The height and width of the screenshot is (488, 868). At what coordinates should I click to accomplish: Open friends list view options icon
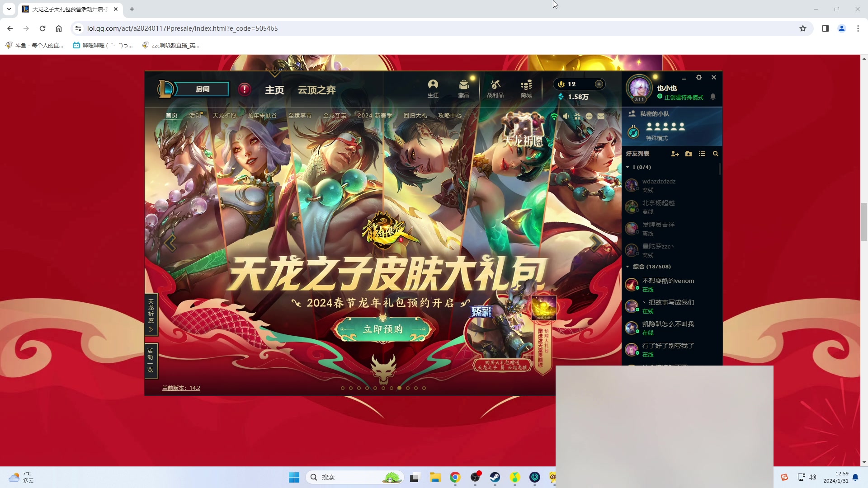pyautogui.click(x=702, y=154)
